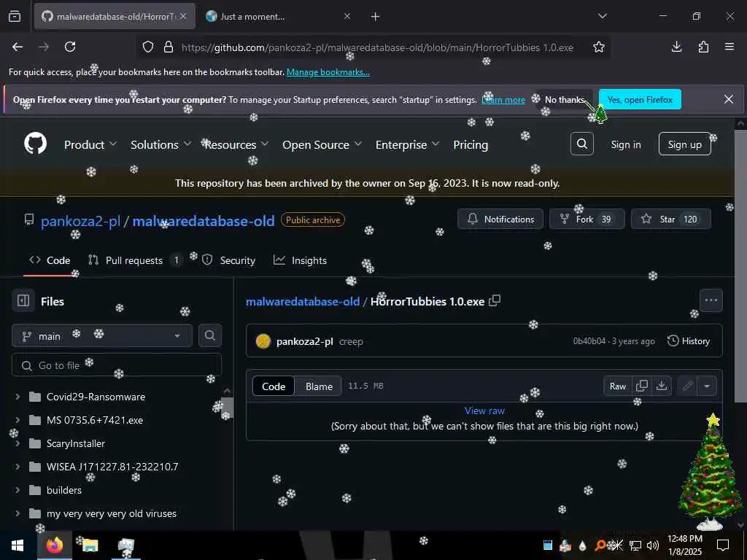Switch to Blame view
The height and width of the screenshot is (560, 747).
319,386
